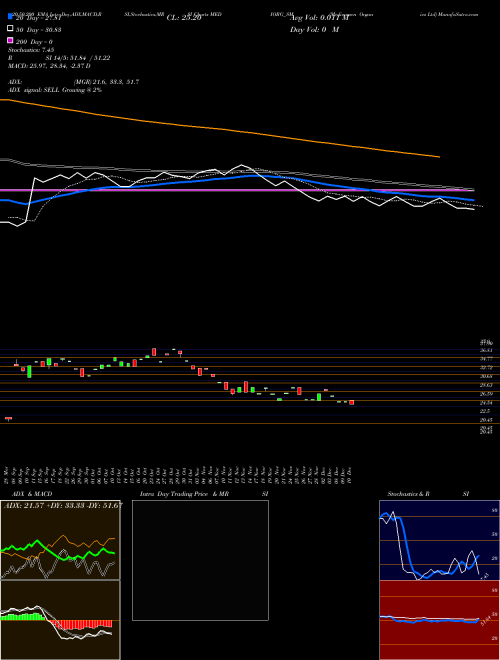Click the white 50 Day EMA legend swatch

[10, 29]
